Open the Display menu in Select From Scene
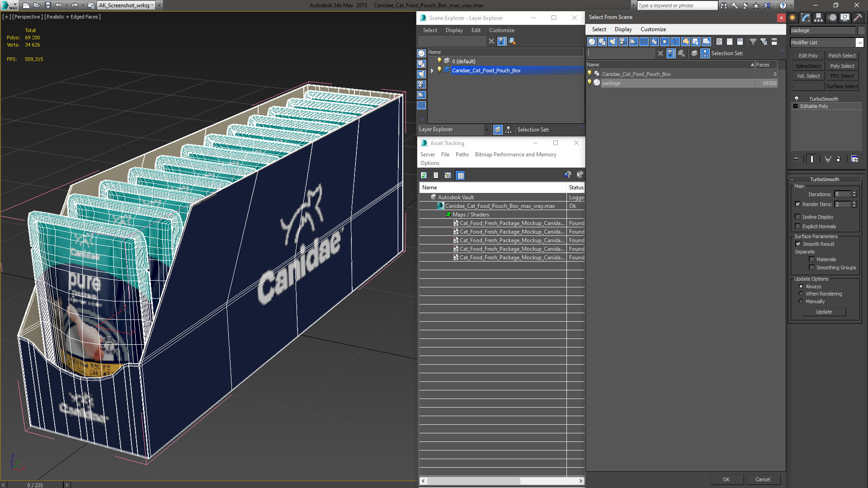The width and height of the screenshot is (868, 488). coord(623,29)
